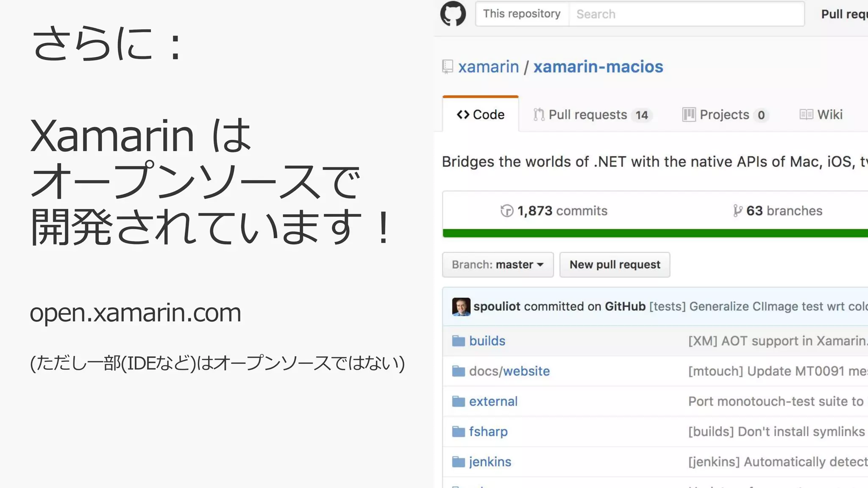Click This repository search scope selector
Screen dimensions: 868x488
click(522, 14)
